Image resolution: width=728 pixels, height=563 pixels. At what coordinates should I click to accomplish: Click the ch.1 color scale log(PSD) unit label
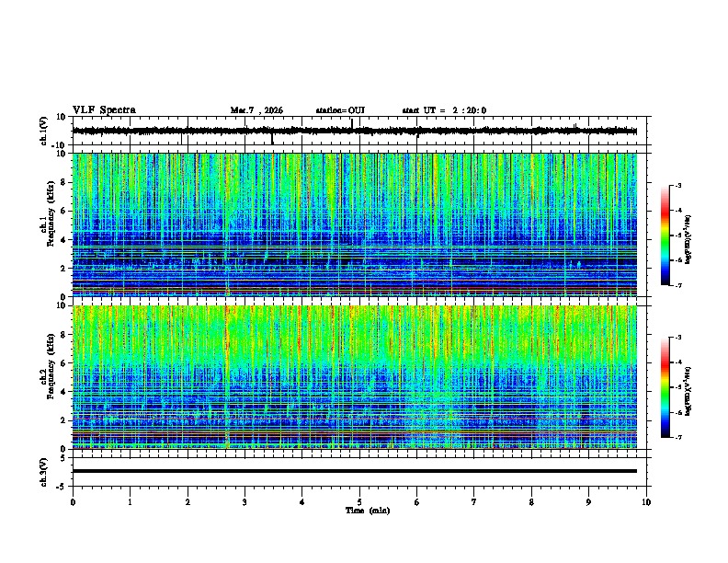pos(688,239)
